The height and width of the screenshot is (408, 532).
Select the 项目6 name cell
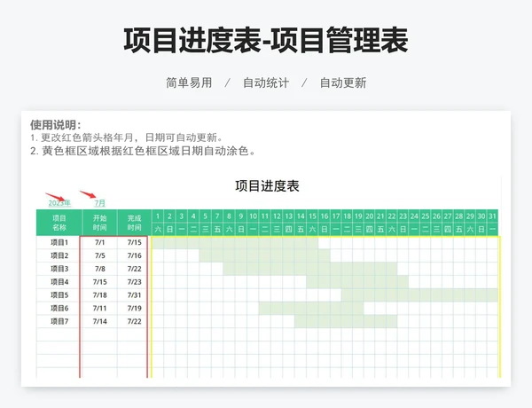pyautogui.click(x=59, y=308)
